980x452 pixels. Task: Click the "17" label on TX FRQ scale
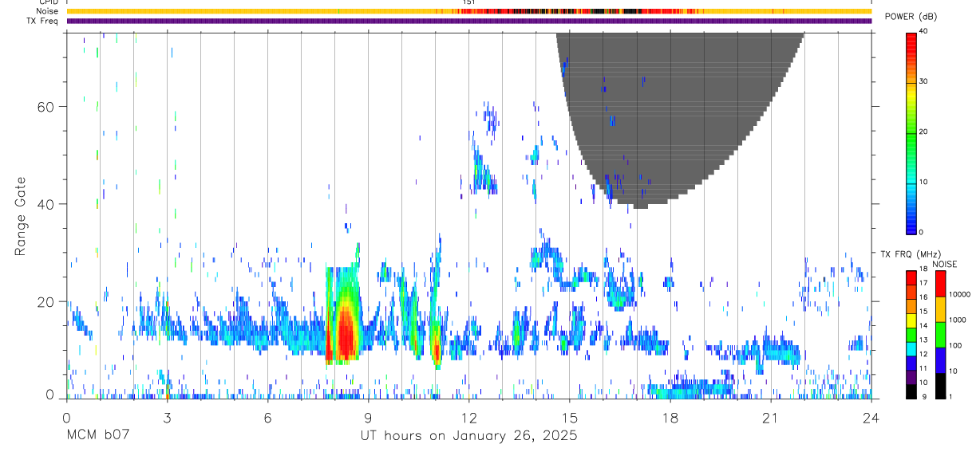pos(925,283)
